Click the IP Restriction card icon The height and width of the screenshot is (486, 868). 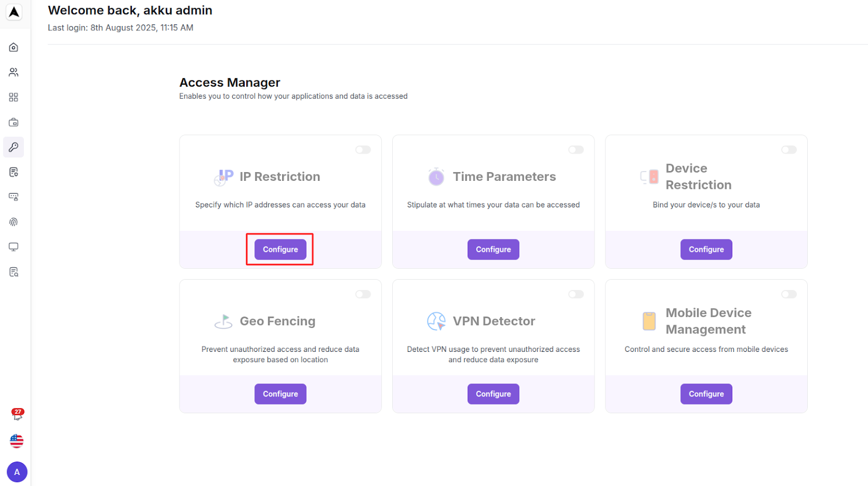tap(224, 177)
